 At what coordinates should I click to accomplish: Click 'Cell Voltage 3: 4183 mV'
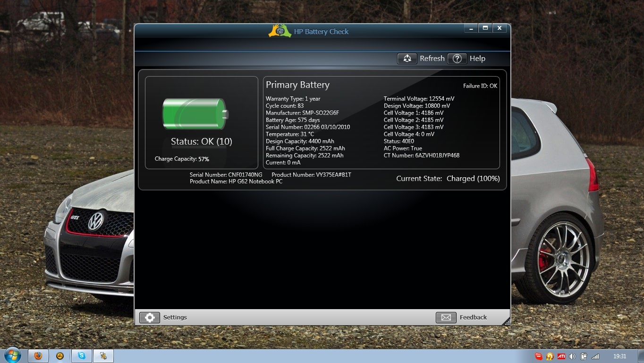(x=414, y=127)
